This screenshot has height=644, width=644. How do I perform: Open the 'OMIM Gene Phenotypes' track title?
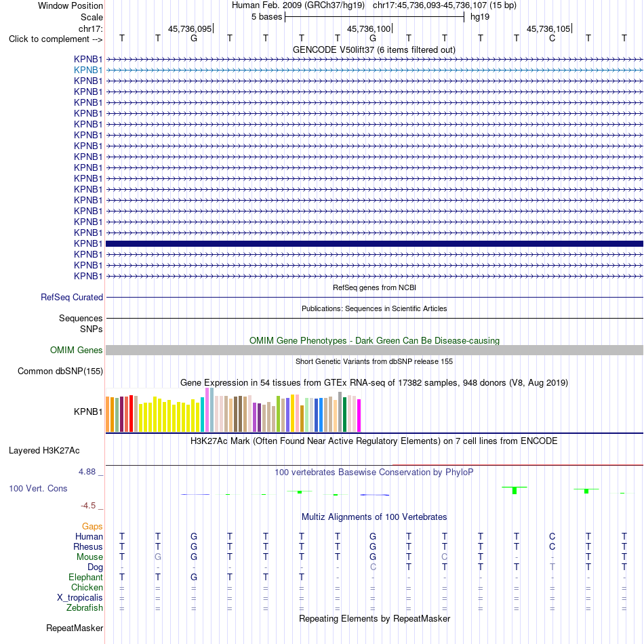coord(374,340)
